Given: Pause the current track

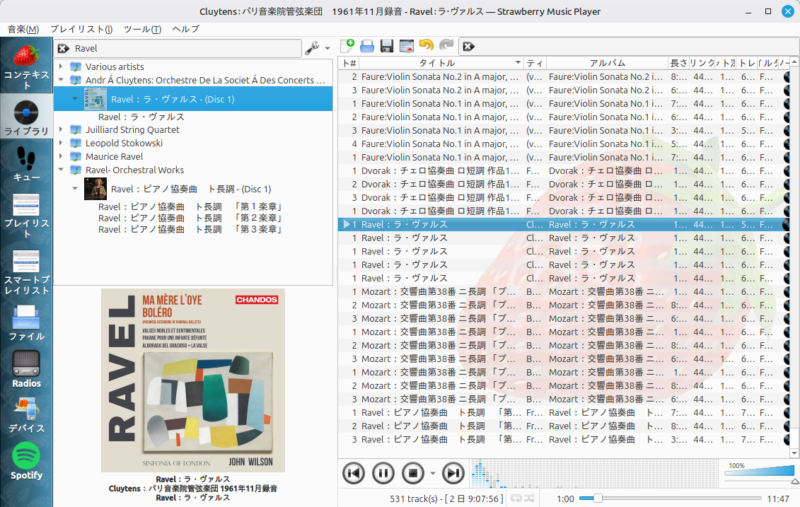Looking at the screenshot, I should pyautogui.click(x=383, y=473).
